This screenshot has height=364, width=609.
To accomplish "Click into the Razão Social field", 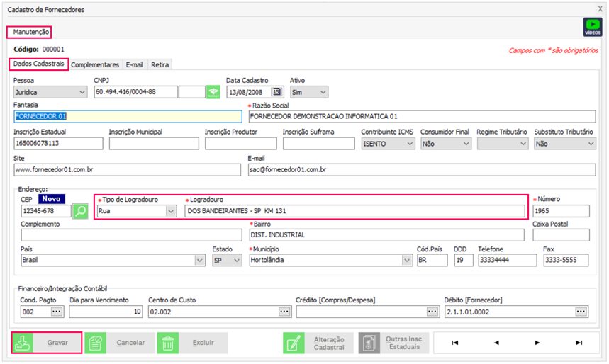I will click(422, 117).
